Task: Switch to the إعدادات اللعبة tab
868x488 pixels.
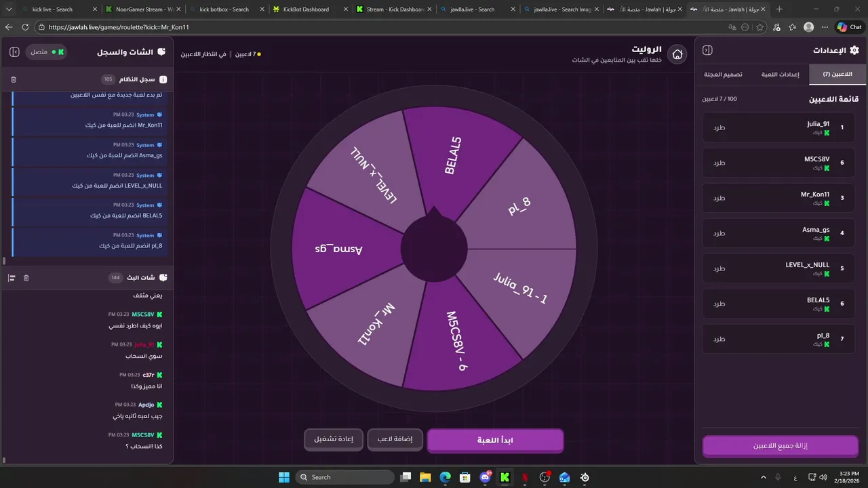Action: click(781, 74)
